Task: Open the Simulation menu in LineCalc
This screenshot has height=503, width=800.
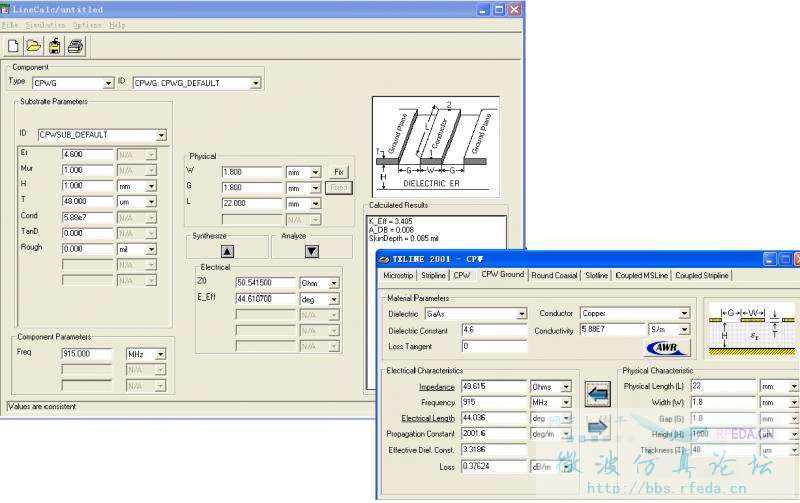Action: (45, 25)
